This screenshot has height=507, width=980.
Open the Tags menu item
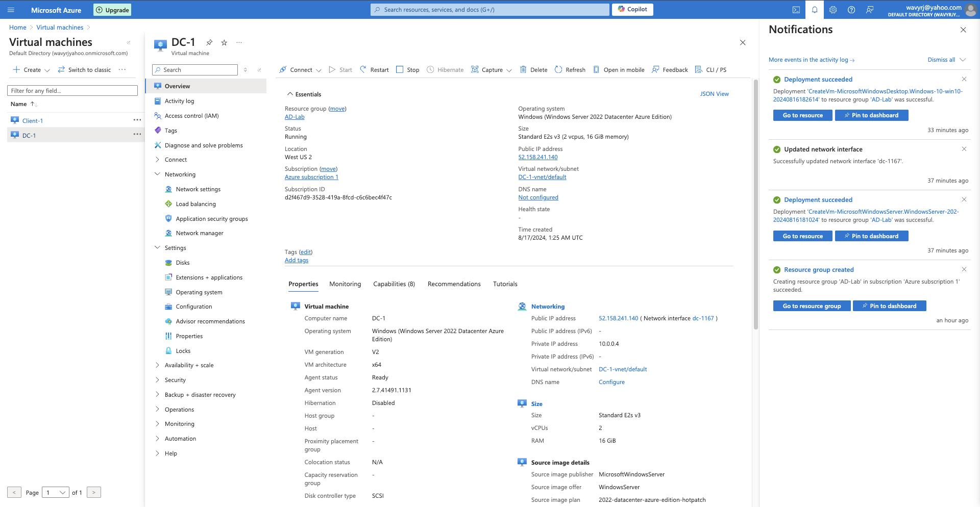pyautogui.click(x=171, y=131)
